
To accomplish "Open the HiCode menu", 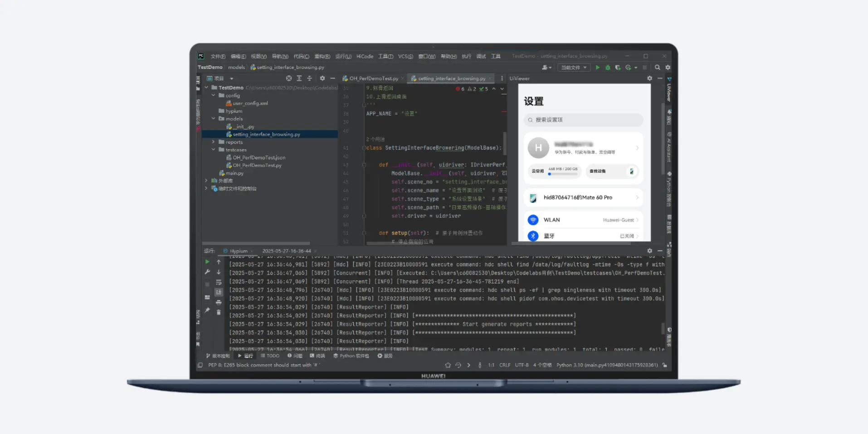I will 365,57.
